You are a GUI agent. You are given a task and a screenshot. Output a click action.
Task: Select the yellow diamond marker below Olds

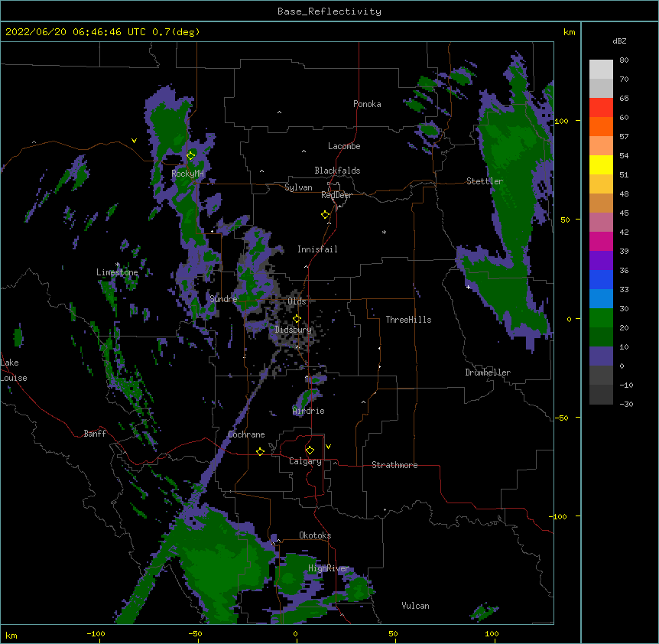coord(297,319)
